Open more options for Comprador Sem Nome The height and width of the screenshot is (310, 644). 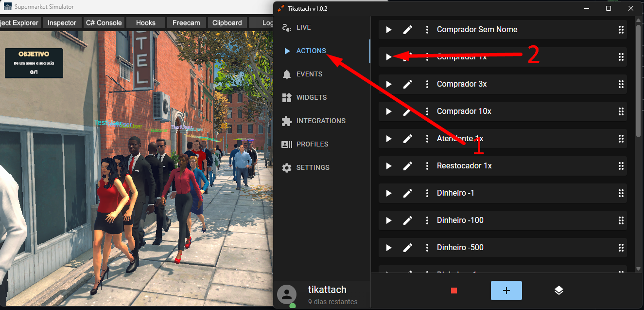click(x=427, y=30)
